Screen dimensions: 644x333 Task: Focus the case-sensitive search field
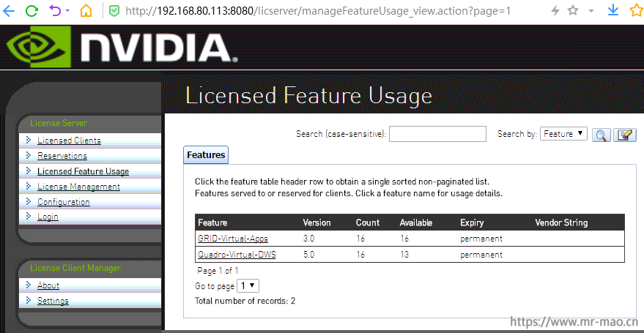[x=437, y=134]
